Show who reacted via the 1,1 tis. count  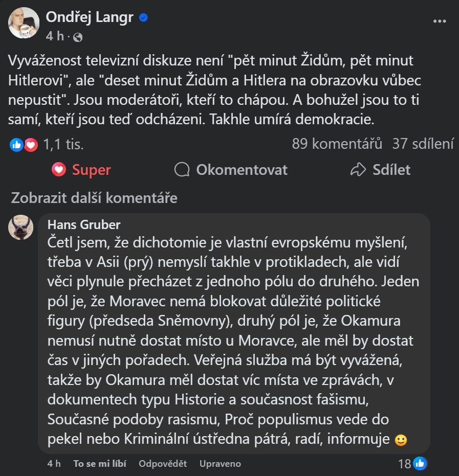pos(63,145)
